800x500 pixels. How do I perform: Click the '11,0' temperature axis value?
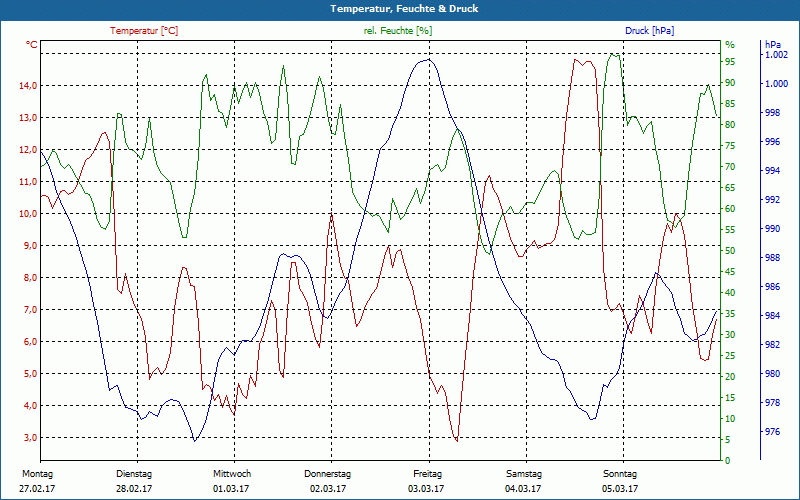28,182
